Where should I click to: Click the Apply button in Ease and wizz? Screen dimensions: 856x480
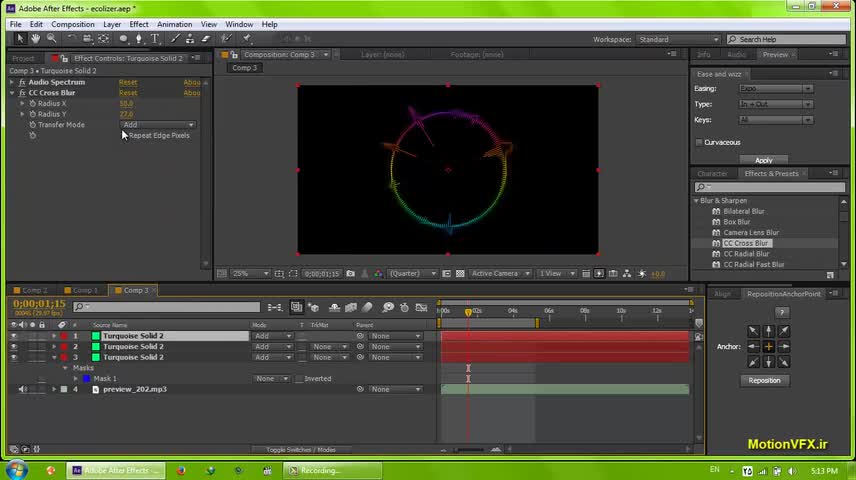764,160
